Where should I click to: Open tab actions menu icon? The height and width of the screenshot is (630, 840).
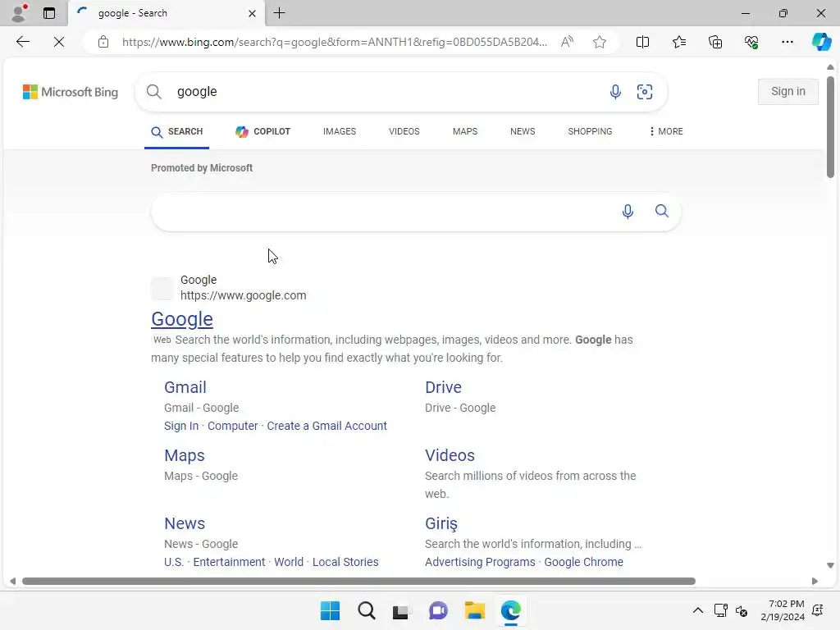pyautogui.click(x=49, y=13)
